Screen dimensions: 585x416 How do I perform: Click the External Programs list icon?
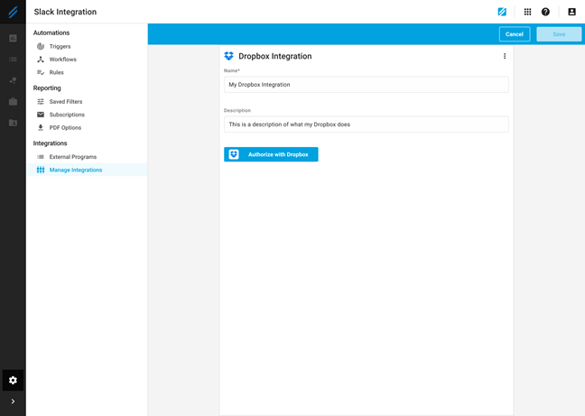(40, 157)
